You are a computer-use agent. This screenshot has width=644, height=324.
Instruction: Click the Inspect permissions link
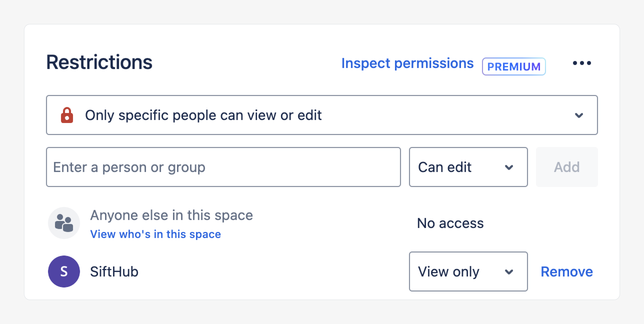click(x=407, y=63)
